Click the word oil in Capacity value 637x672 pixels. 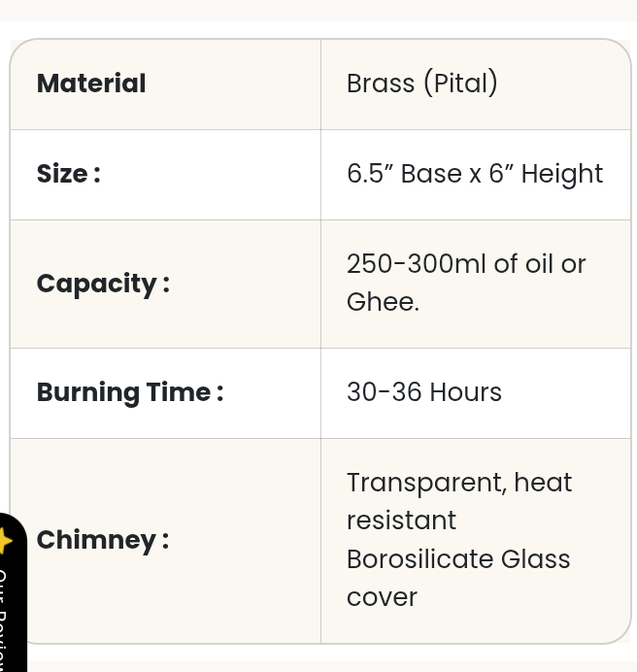tap(539, 264)
